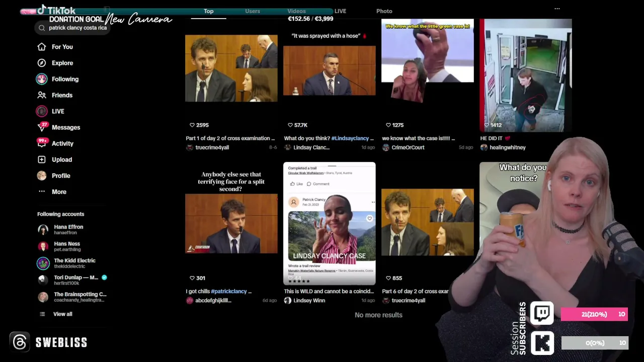Click the heart icon showing 855 likes
The height and width of the screenshot is (362, 644).
(388, 278)
